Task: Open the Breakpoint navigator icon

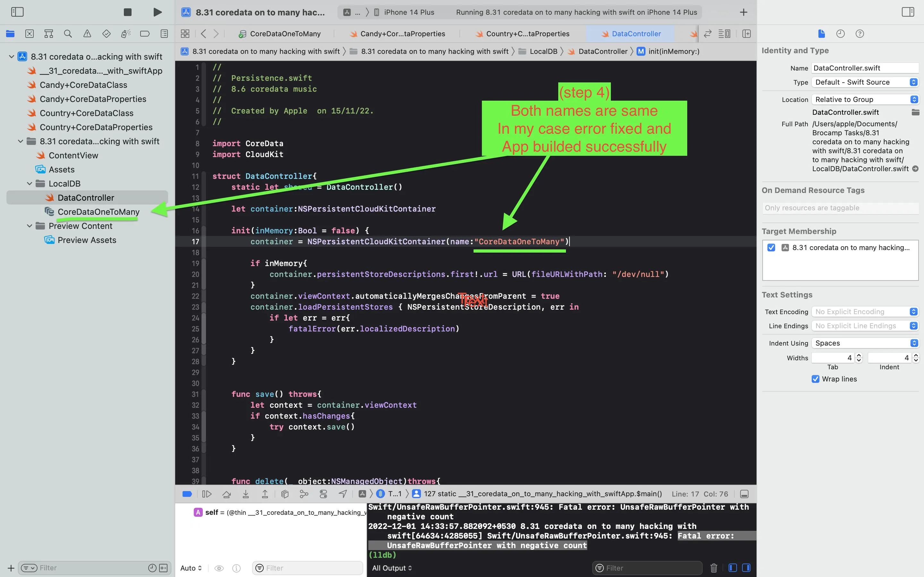Action: coord(145,34)
